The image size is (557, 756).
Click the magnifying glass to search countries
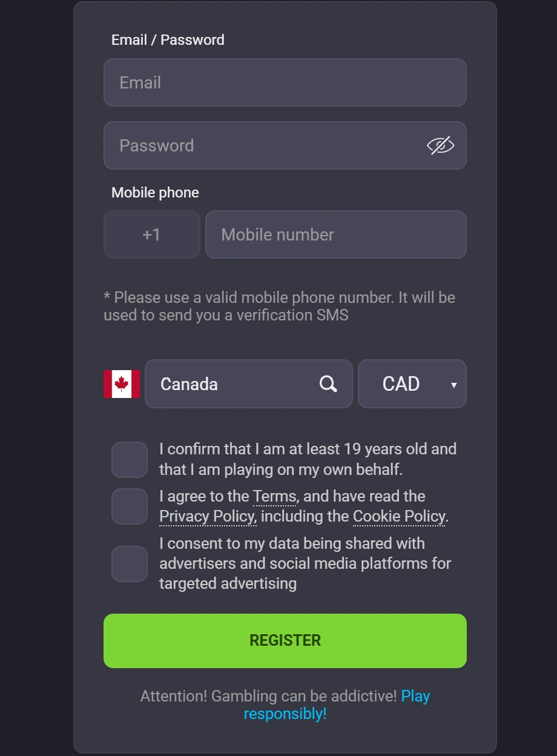[x=328, y=383]
